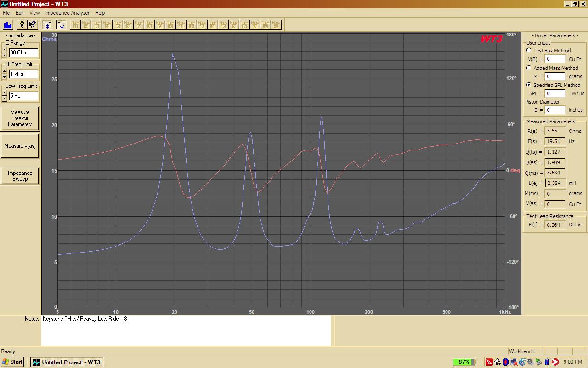Select the Mem 6 memory slot icon
Viewport: 588px width, 368px height.
click(129, 24)
